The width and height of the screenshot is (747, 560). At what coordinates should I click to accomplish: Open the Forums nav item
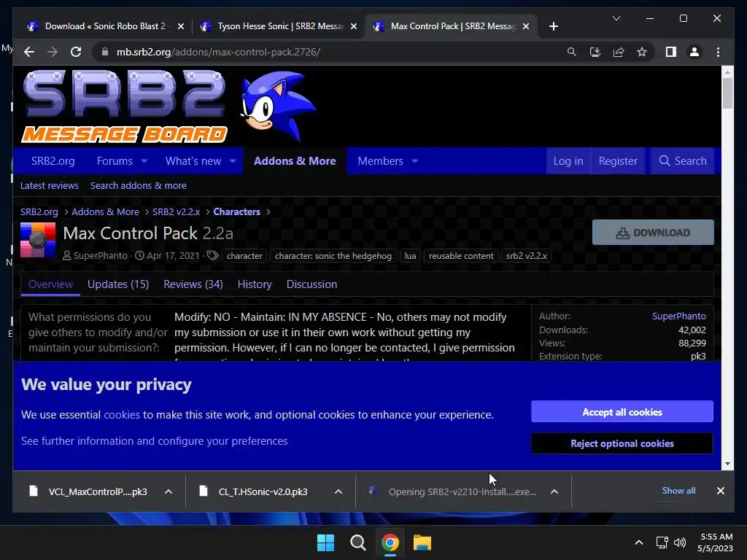(115, 161)
